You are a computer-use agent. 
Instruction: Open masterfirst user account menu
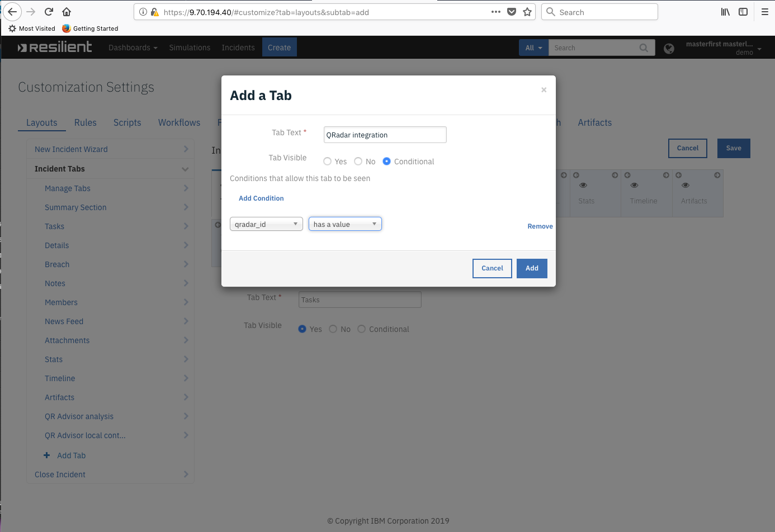(724, 48)
